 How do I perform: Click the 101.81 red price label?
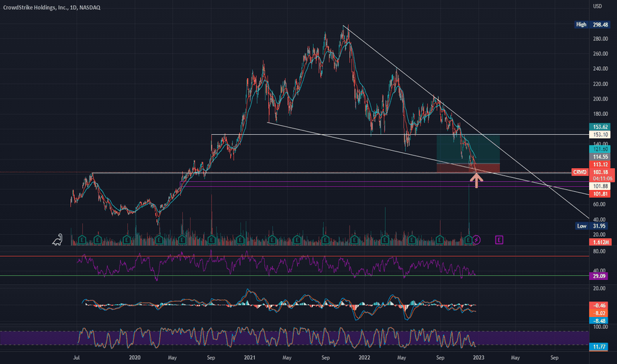pos(600,194)
